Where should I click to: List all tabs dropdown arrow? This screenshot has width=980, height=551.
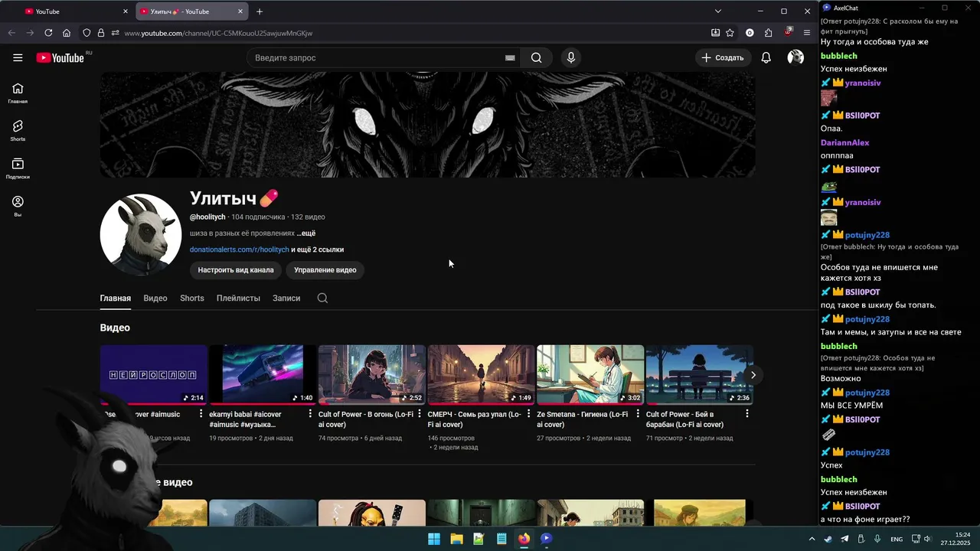click(717, 11)
